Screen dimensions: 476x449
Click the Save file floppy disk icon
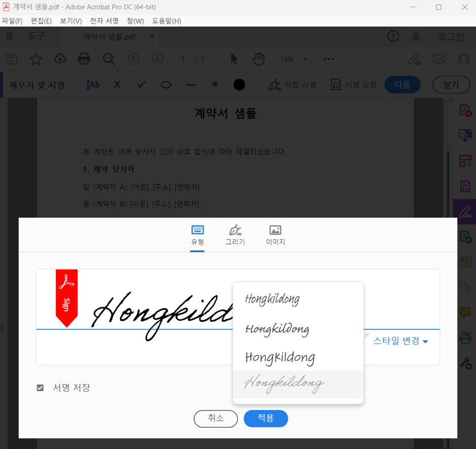pyautogui.click(x=12, y=59)
